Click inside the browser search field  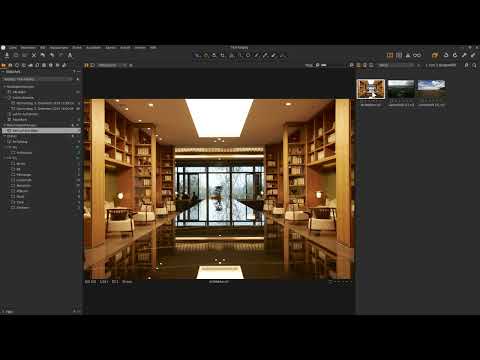click(x=397, y=65)
